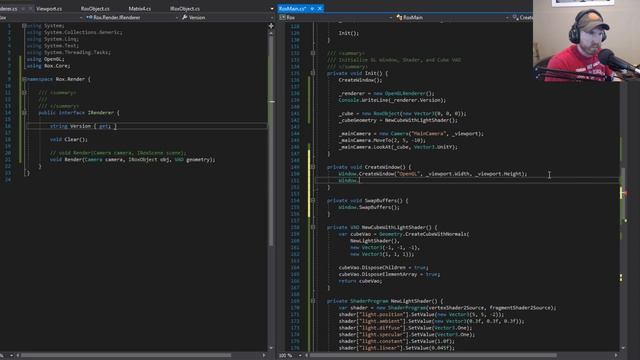Collapse the using directives block
The image size is (640, 360).
24,26
